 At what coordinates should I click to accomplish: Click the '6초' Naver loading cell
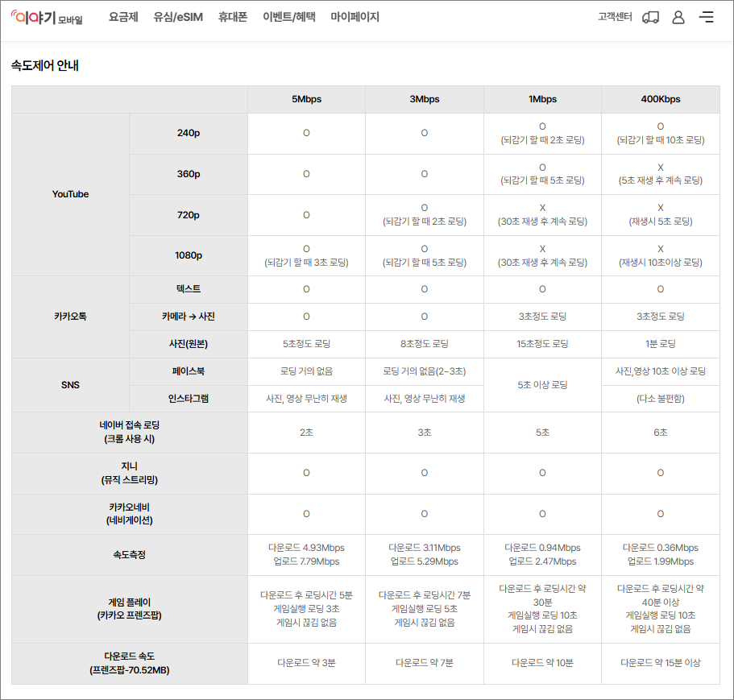click(661, 433)
